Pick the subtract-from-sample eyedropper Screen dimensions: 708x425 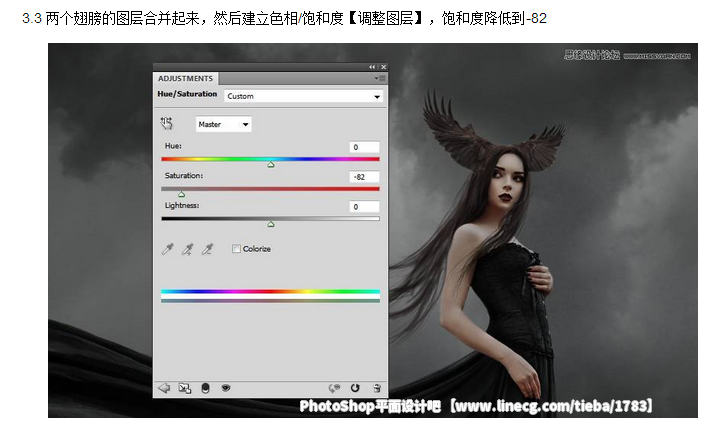pos(207,249)
